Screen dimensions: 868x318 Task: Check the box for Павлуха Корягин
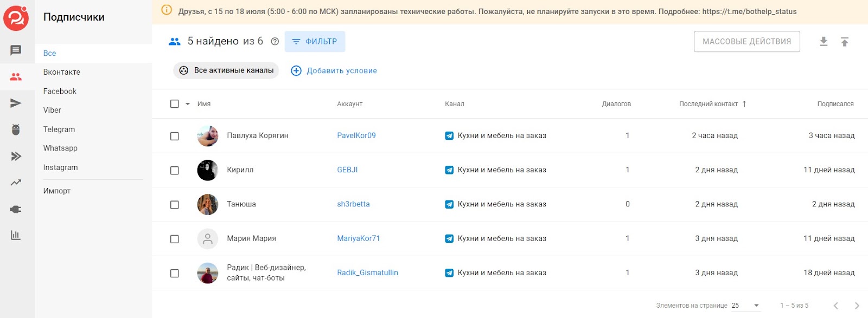pyautogui.click(x=175, y=136)
